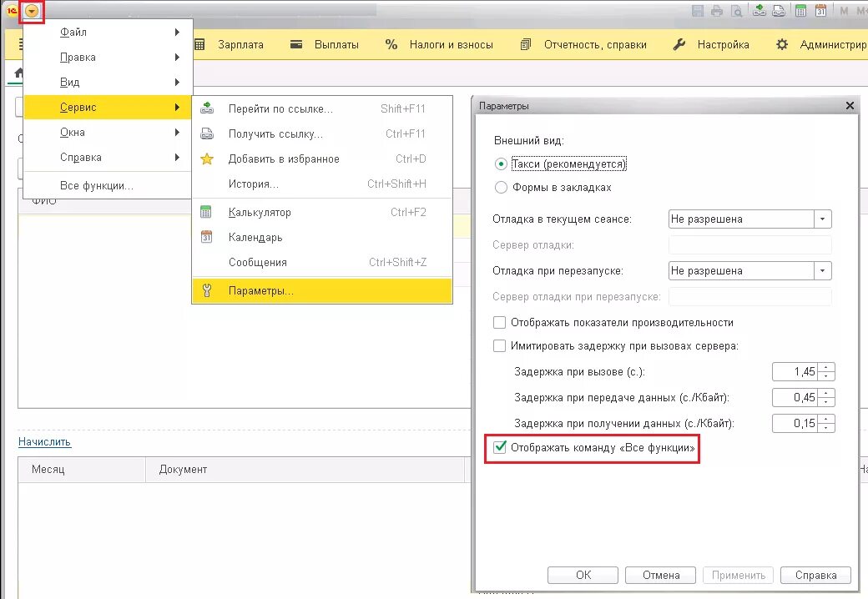
Task: Open Calculator from top toolbar icon
Action: 800,11
